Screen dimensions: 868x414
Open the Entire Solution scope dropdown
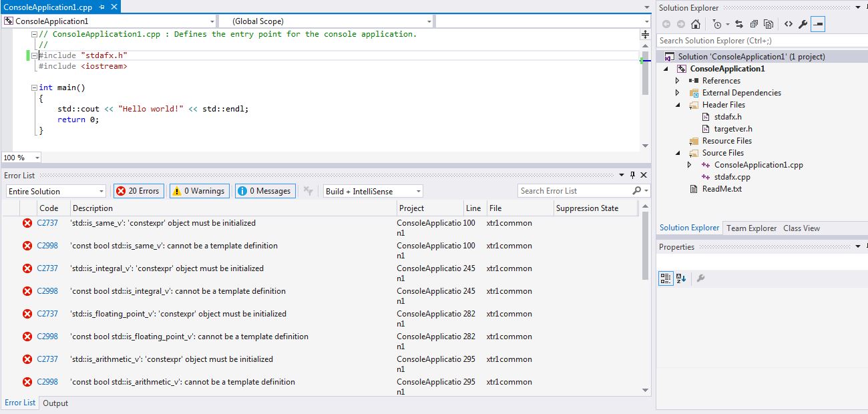(56, 191)
